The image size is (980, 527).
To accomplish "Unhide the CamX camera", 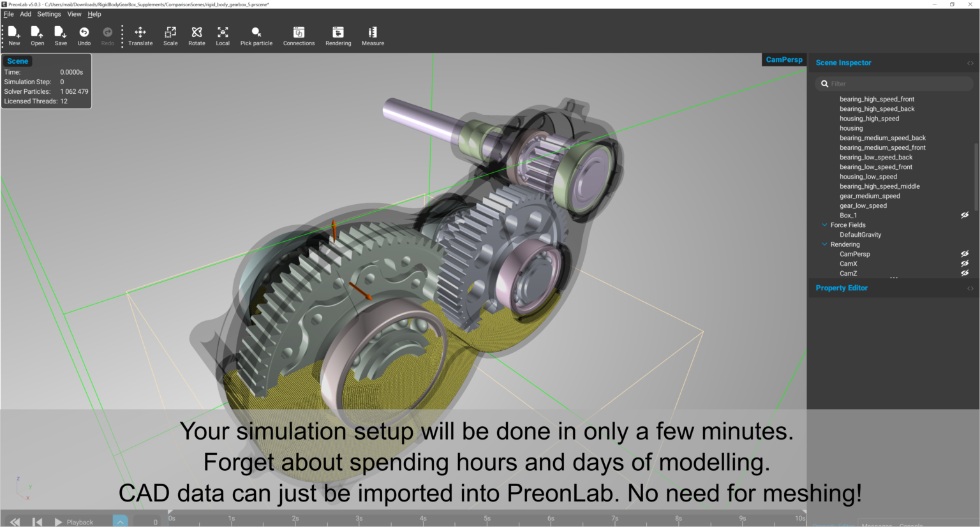I will click(964, 263).
